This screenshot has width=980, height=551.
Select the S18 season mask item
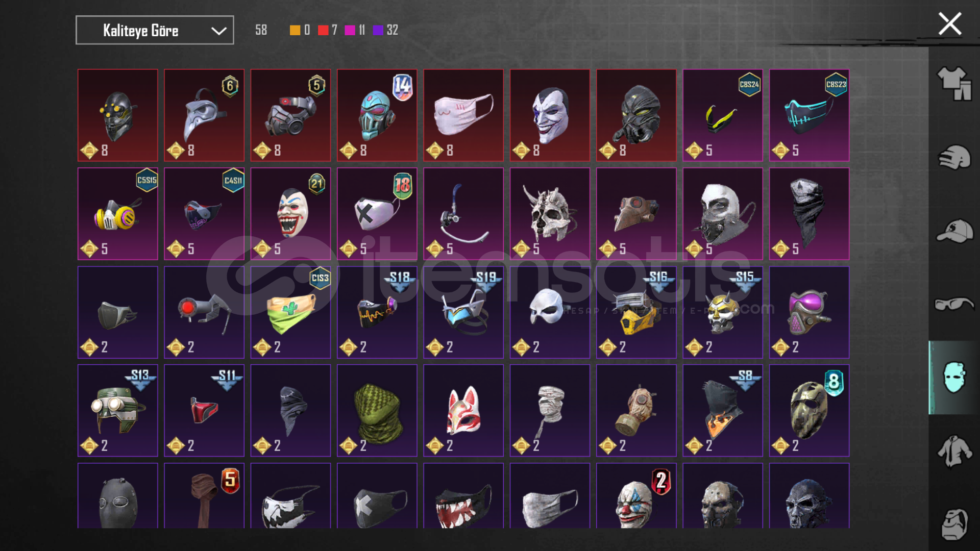[377, 312]
